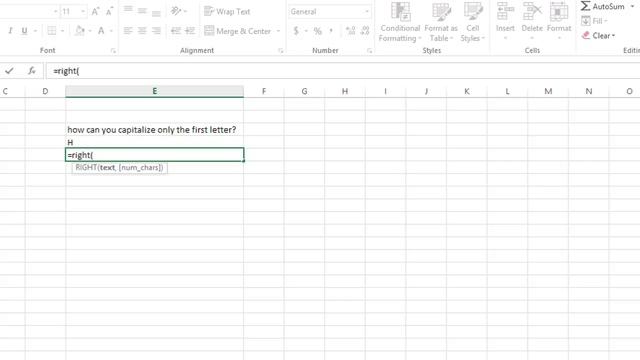640x360 pixels.
Task: Click the Borders icon
Action: coord(52,31)
